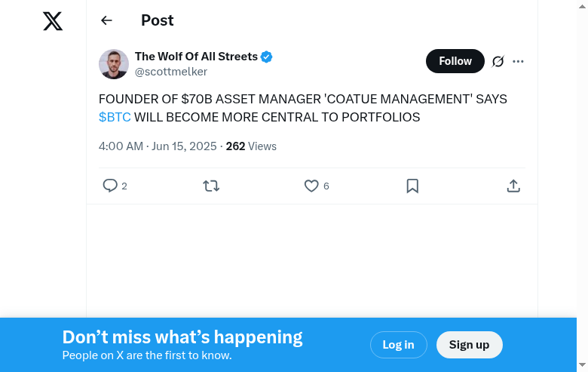Viewport: 588px width, 372px height.
Task: Repost this post via retweet icon
Action: pyautogui.click(x=211, y=186)
